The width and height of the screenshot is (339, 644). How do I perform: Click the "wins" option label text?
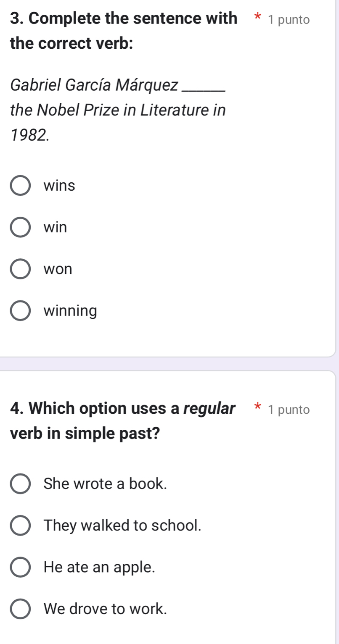pos(58,186)
